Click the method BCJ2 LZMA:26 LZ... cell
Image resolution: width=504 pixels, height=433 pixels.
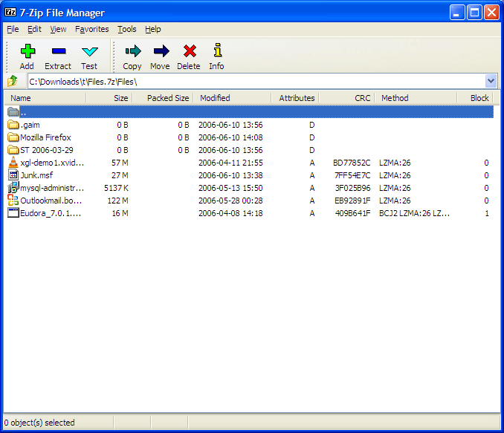pos(414,213)
